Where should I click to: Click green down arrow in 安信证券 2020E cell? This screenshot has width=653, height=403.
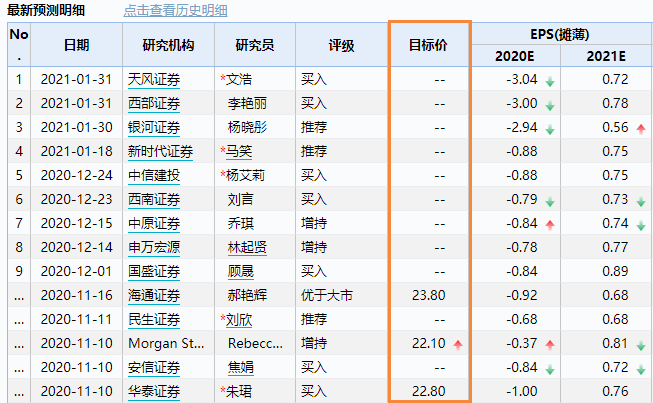[x=550, y=369]
